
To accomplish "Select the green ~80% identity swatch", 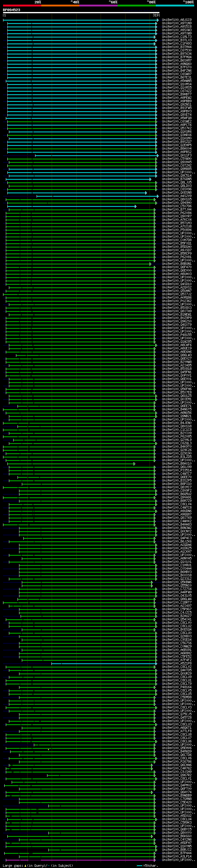I will coord(137,6).
